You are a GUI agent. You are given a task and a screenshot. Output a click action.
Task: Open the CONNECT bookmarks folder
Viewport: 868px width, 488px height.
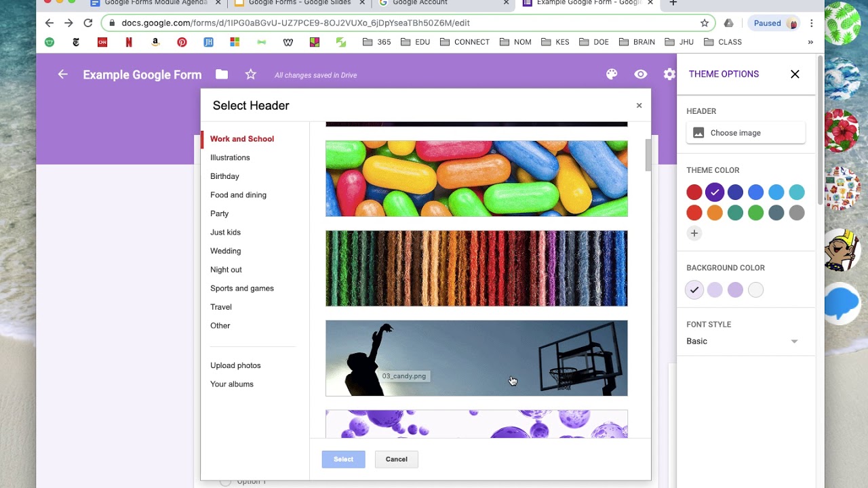click(x=465, y=42)
